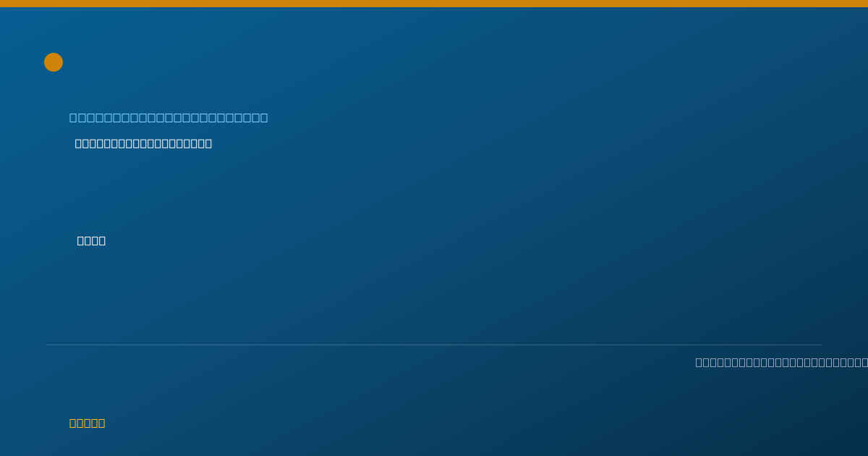Select the orange dot logo above the heading
The width and height of the screenshot is (868, 456).
(54, 62)
